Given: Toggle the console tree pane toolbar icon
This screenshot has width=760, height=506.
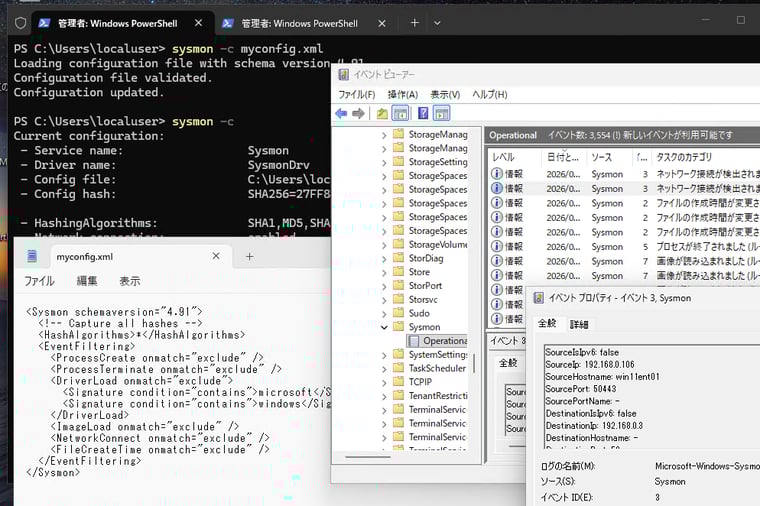Looking at the screenshot, I should pos(400,113).
